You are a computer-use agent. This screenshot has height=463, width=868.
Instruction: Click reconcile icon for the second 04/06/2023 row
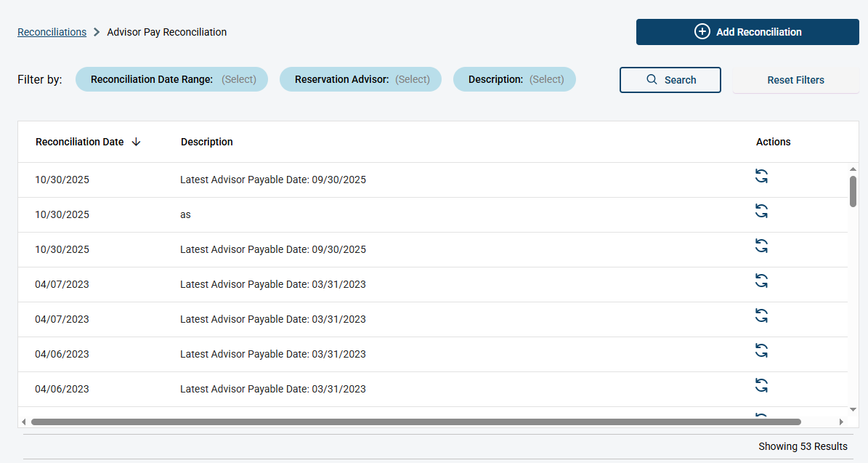pyautogui.click(x=762, y=385)
